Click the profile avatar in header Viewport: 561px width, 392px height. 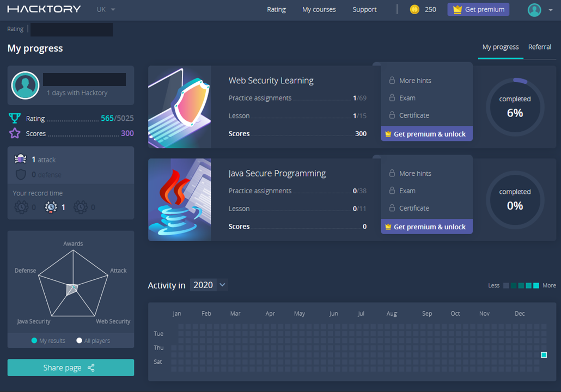point(534,10)
